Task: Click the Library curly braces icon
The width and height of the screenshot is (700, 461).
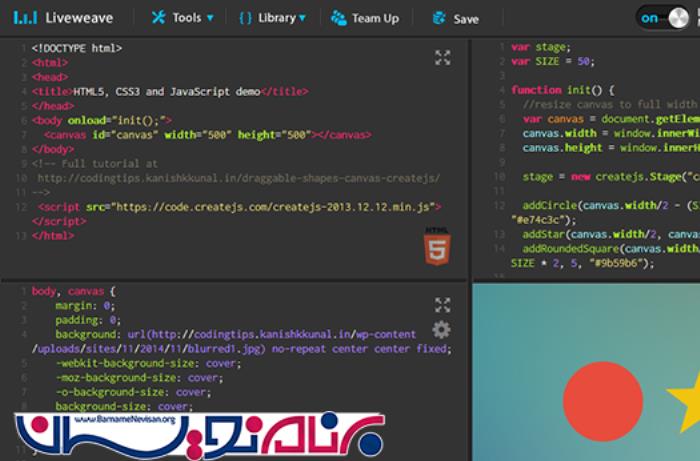Action: click(246, 18)
